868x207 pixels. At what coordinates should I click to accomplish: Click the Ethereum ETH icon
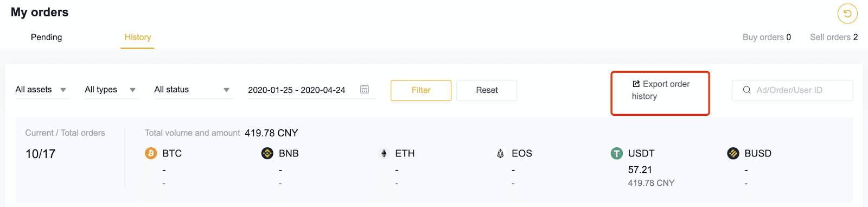click(x=384, y=153)
